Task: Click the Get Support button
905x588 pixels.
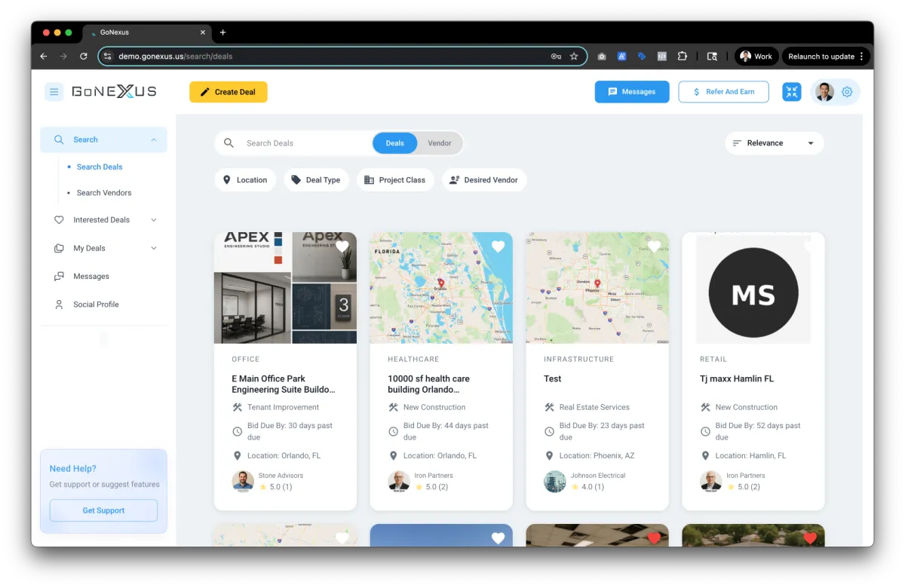Action: (103, 510)
